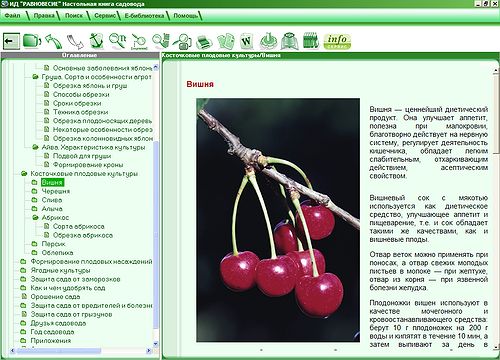Click the curved undo arrow icon

pos(54,41)
